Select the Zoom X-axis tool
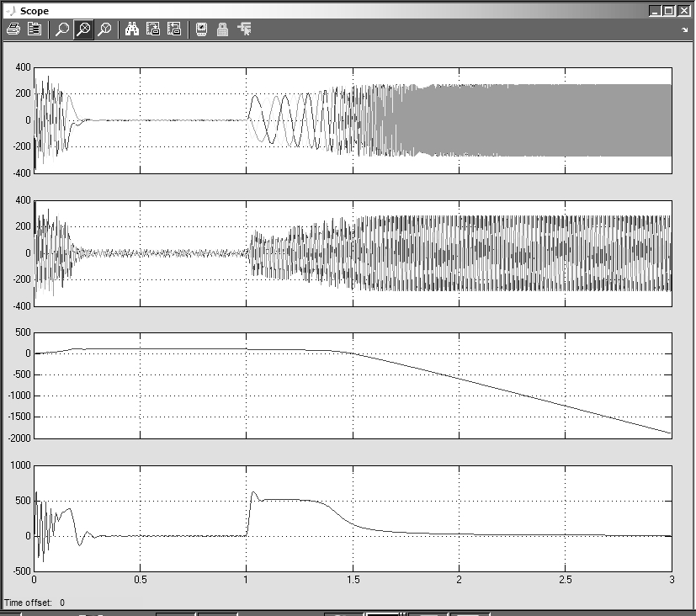 click(83, 29)
